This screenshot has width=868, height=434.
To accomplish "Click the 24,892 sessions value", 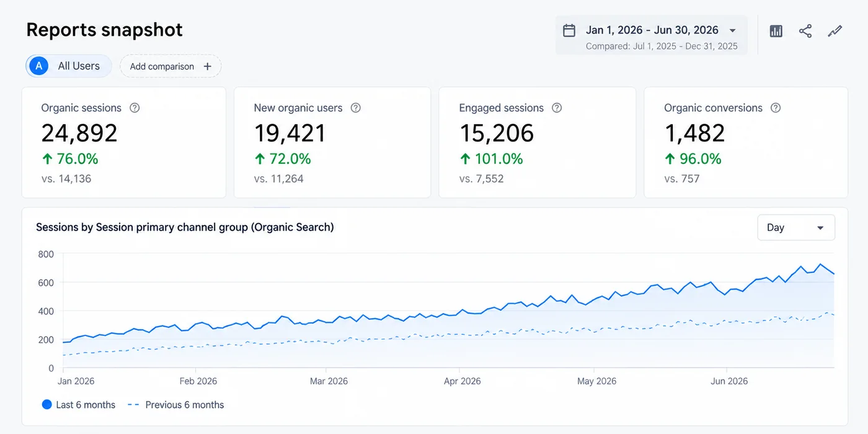I will click(x=79, y=133).
